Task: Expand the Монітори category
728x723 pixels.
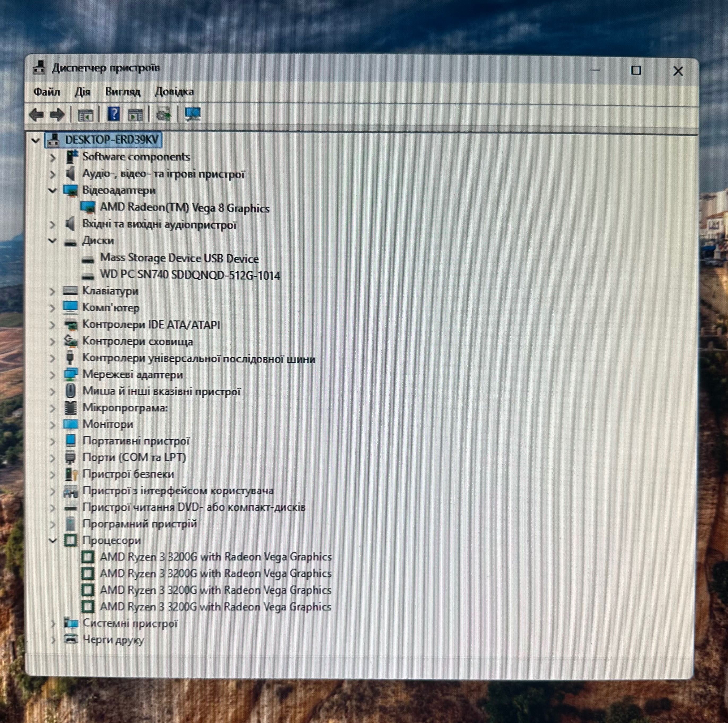Action: 53,425
